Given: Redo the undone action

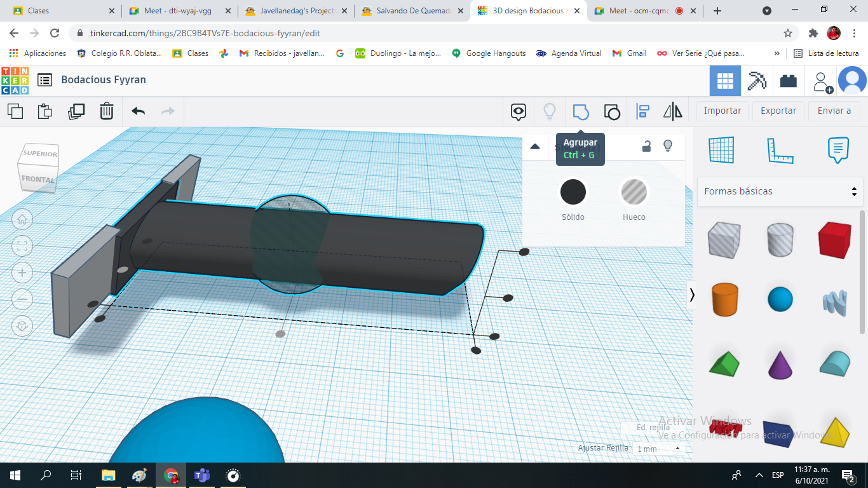Looking at the screenshot, I should [168, 111].
